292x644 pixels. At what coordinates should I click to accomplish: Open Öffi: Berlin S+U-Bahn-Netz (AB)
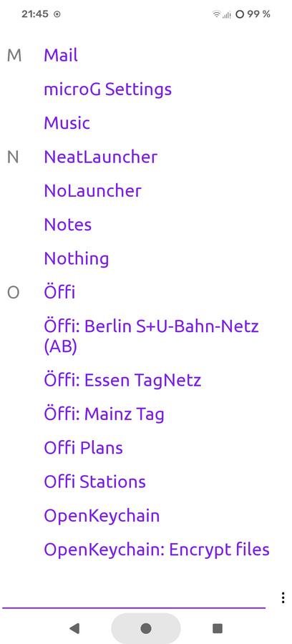(151, 337)
